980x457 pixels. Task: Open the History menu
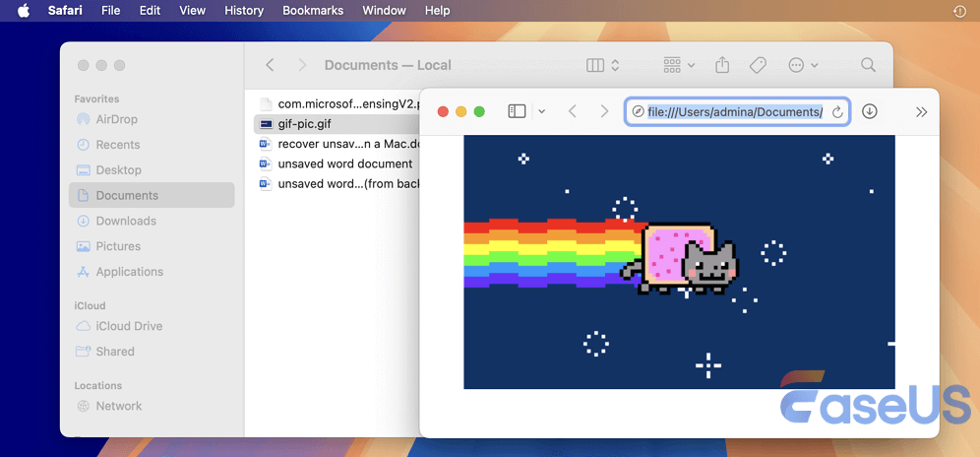click(x=244, y=11)
